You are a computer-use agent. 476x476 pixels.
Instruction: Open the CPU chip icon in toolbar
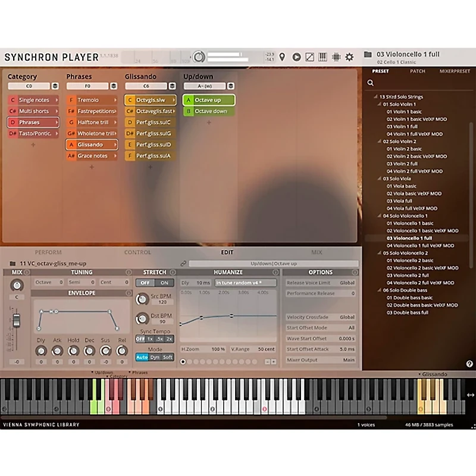pyautogui.click(x=336, y=57)
